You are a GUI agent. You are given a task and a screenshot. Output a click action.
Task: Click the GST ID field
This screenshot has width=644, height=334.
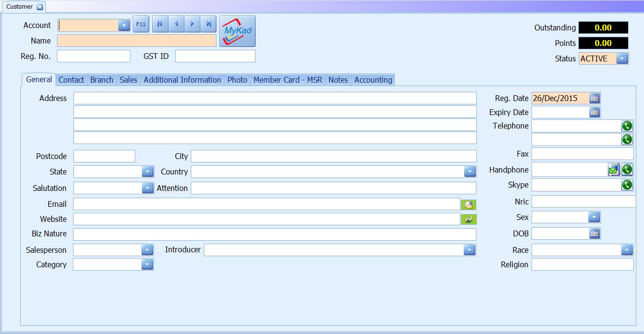click(215, 56)
